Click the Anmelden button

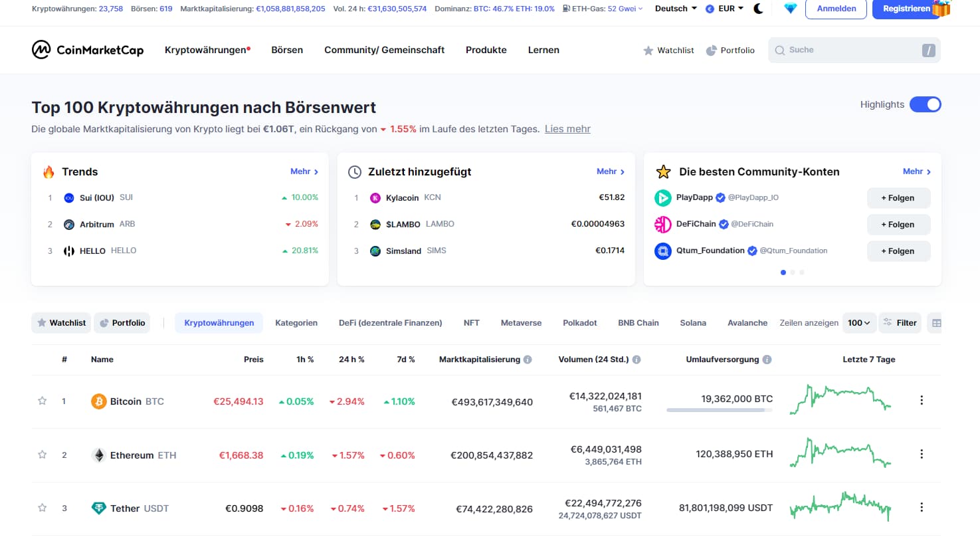point(836,9)
